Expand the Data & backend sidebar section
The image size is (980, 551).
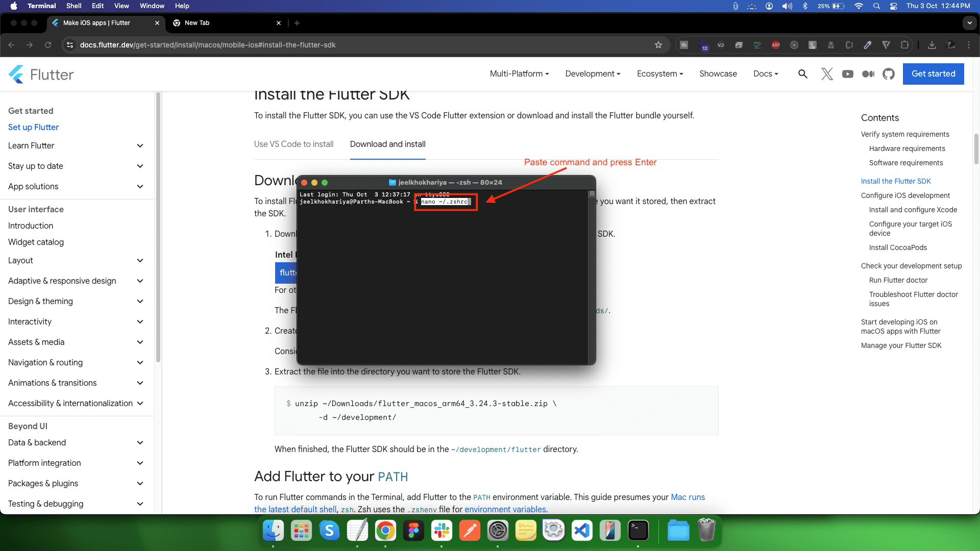(140, 443)
